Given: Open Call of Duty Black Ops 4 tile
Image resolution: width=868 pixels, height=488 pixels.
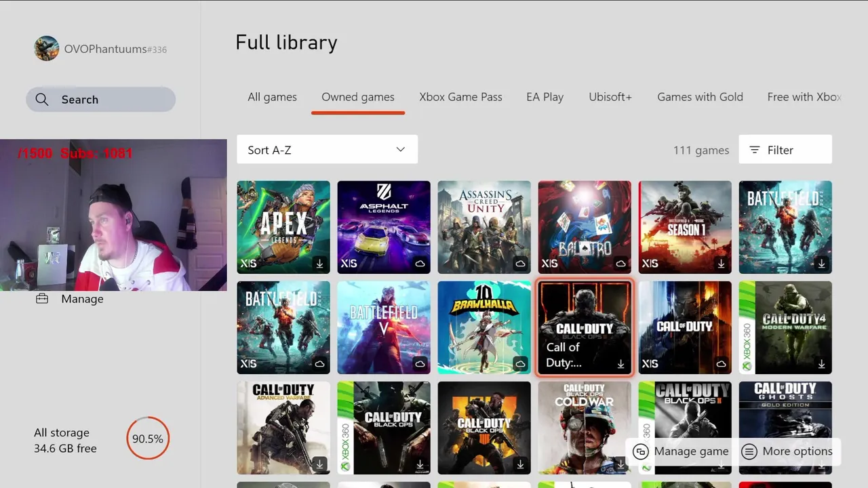Looking at the screenshot, I should pos(484,428).
